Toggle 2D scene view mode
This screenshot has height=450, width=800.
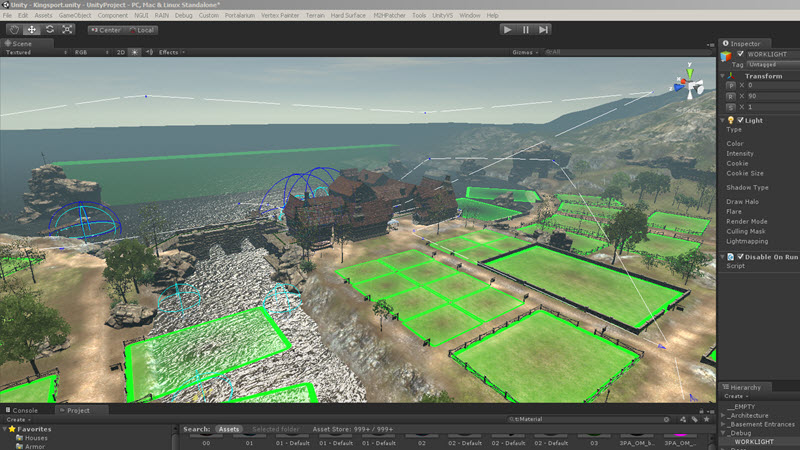[x=120, y=52]
